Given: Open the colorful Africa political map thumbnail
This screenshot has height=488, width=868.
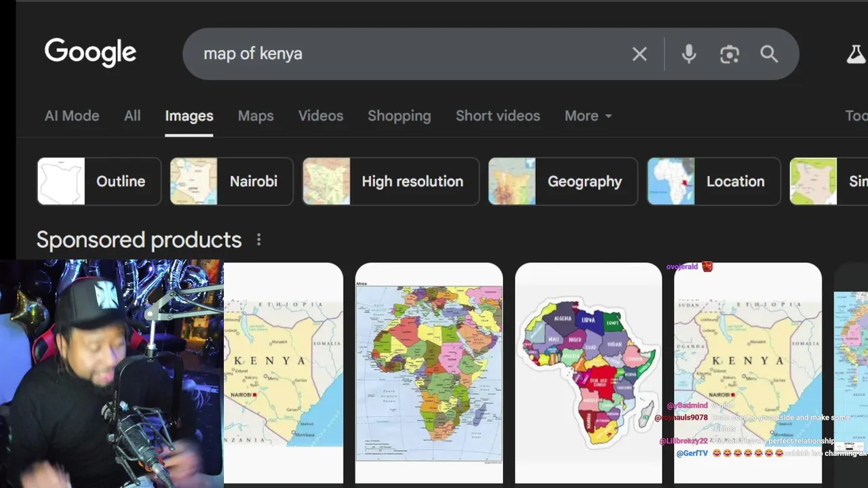Looking at the screenshot, I should pyautogui.click(x=429, y=373).
